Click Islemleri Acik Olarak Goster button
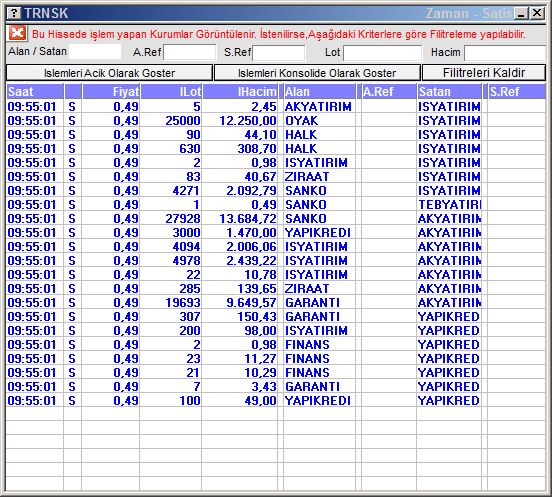This screenshot has height=497, width=552. [x=109, y=73]
